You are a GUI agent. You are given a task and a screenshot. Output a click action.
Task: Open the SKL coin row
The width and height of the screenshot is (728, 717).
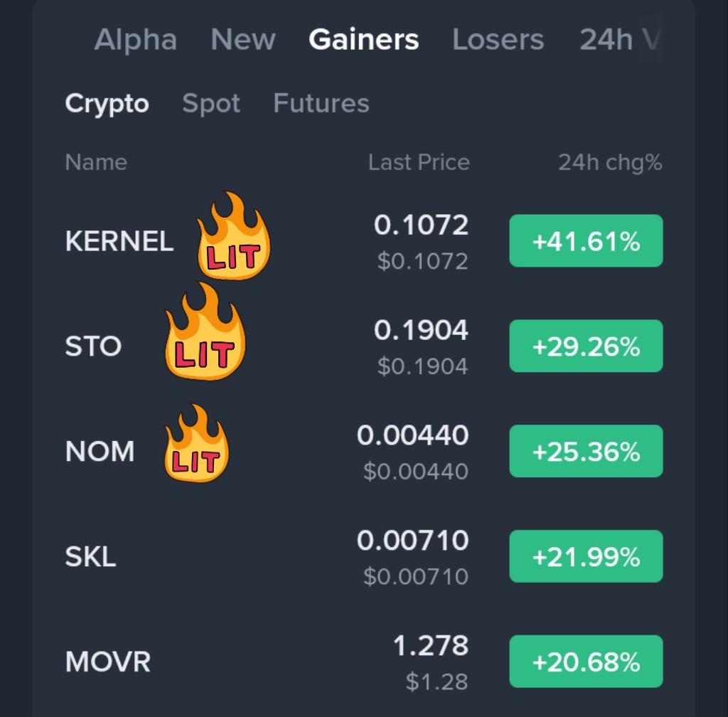point(91,557)
